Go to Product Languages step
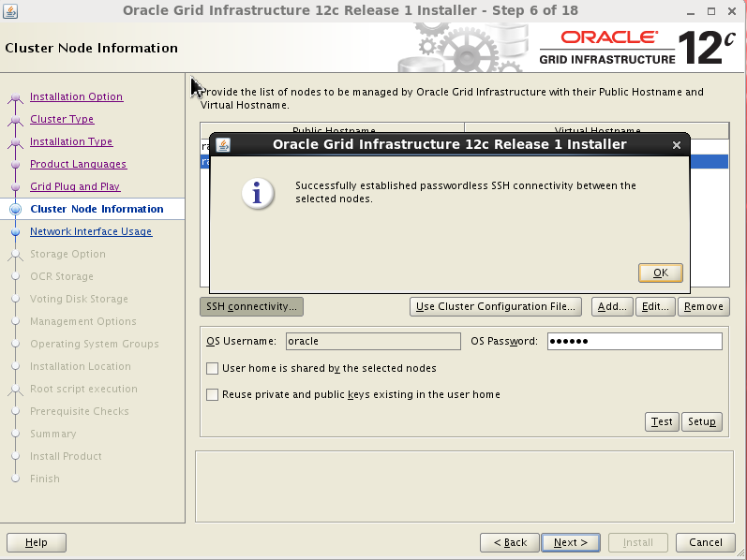Image resolution: width=747 pixels, height=560 pixels. pyautogui.click(x=78, y=164)
